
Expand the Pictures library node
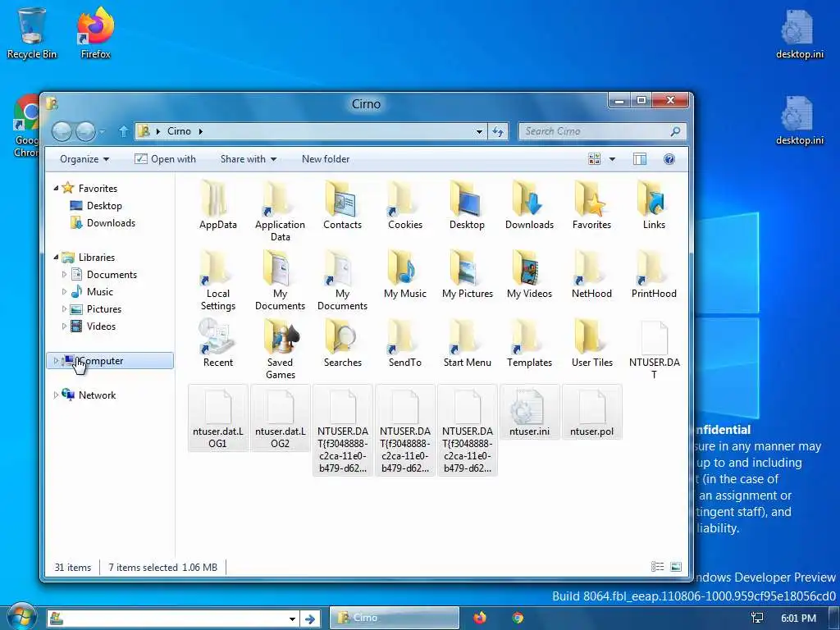click(x=64, y=308)
